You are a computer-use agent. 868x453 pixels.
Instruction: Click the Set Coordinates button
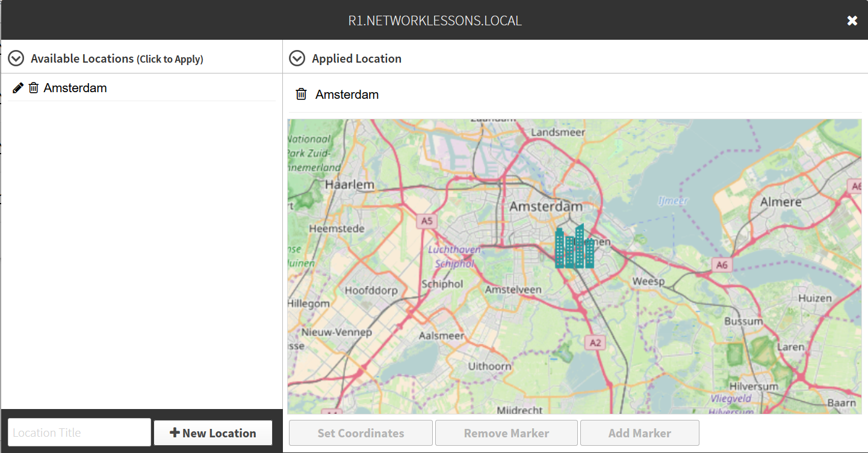361,433
